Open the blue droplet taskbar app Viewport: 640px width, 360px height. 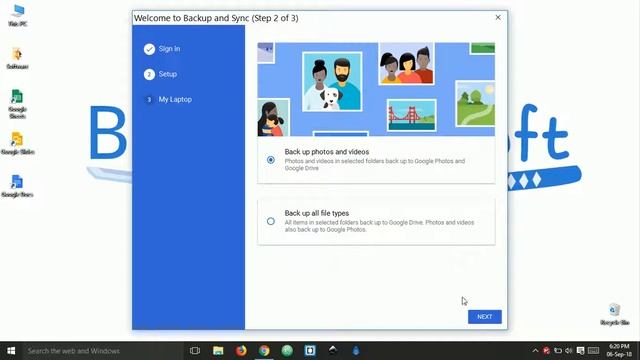[x=356, y=351]
